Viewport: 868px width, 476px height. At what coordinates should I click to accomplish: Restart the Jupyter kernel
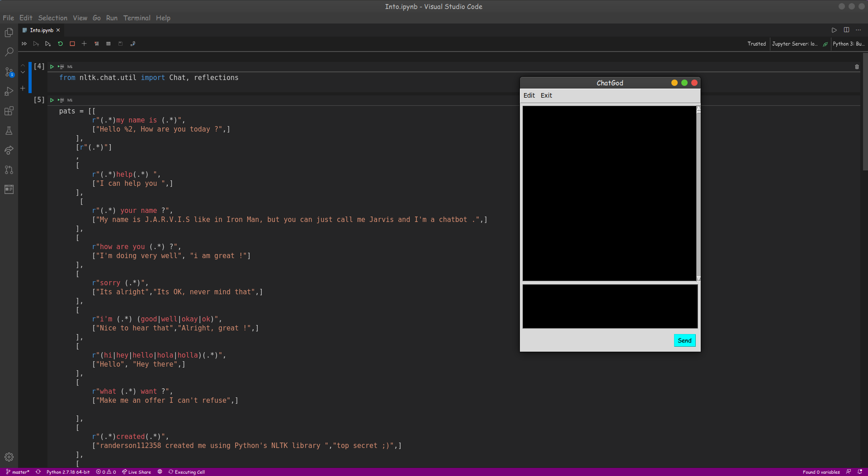pos(60,44)
